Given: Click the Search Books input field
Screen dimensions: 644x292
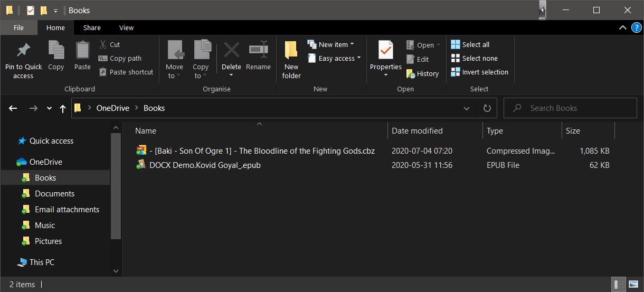Looking at the screenshot, I should [575, 108].
